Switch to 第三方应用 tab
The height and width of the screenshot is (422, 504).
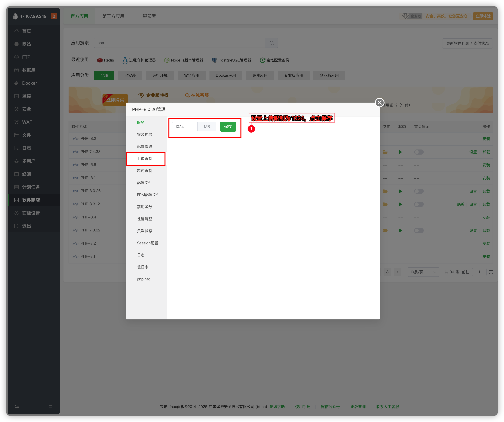(113, 16)
